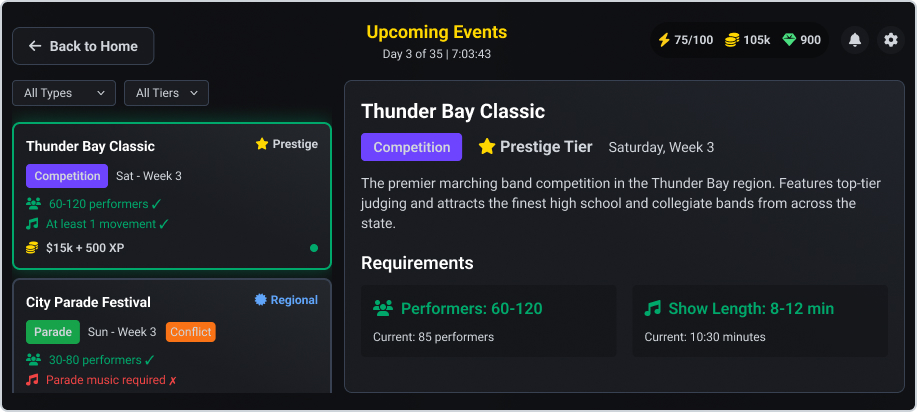Click the Prestige star on Thunder Bay card
917x412 pixels.
(x=262, y=144)
